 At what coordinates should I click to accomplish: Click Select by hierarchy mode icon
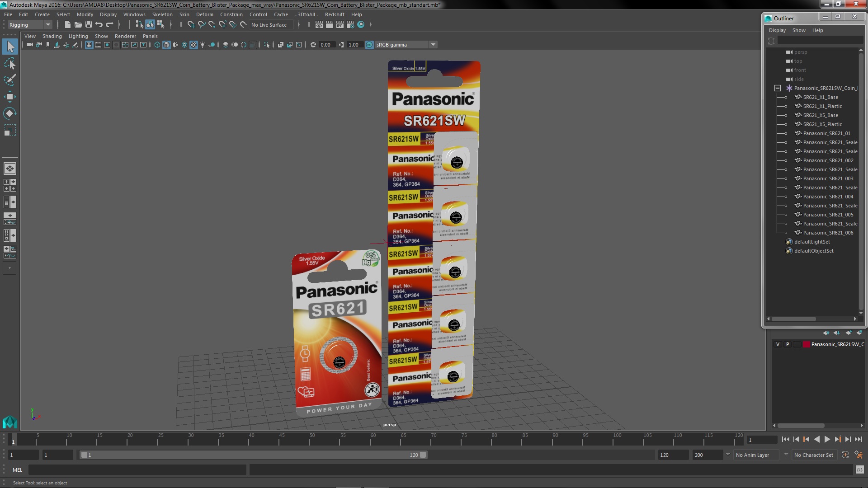[x=139, y=25]
